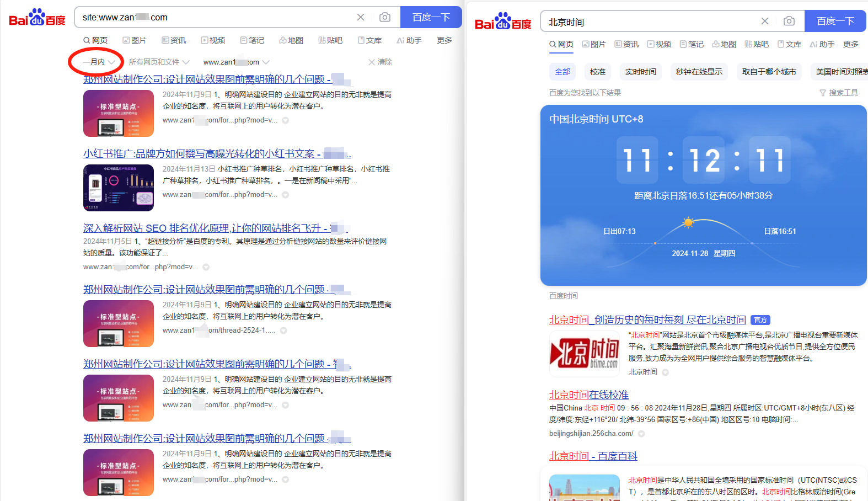Viewport: 868px width, 501px height.
Task: Select 资讯 tab in left window
Action: (x=174, y=40)
